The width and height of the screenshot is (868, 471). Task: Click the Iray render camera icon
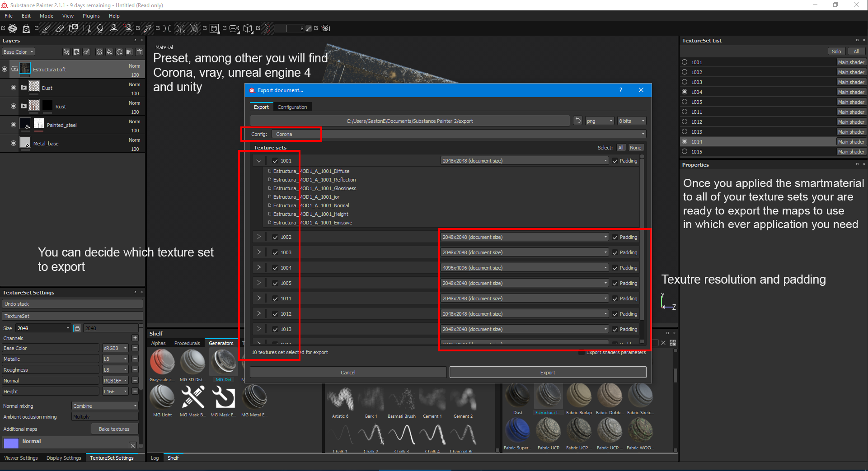(325, 28)
